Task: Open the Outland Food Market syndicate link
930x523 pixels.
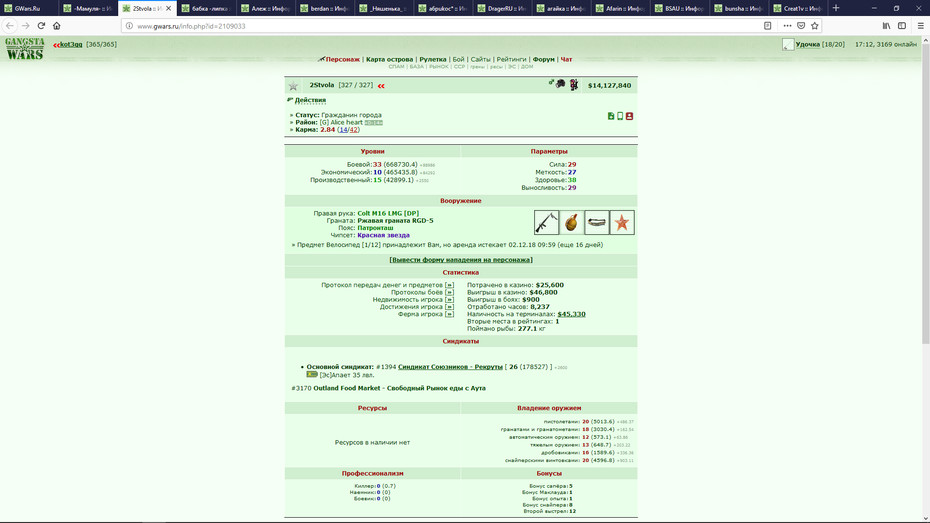Action: point(399,388)
